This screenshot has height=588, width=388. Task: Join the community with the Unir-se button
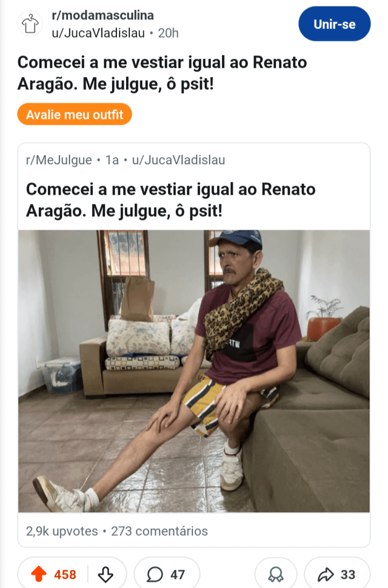point(334,24)
